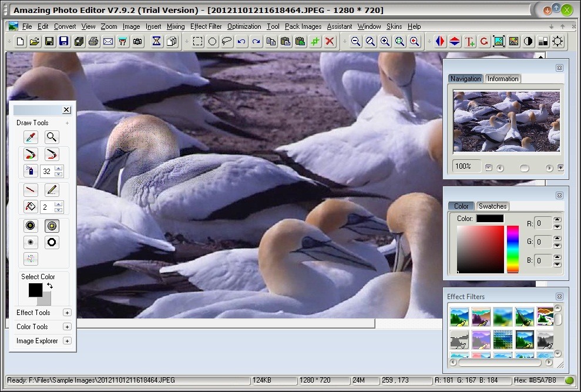The width and height of the screenshot is (581, 392).
Task: Click the Elliptical selection toolbar icon
Action: coord(212,41)
